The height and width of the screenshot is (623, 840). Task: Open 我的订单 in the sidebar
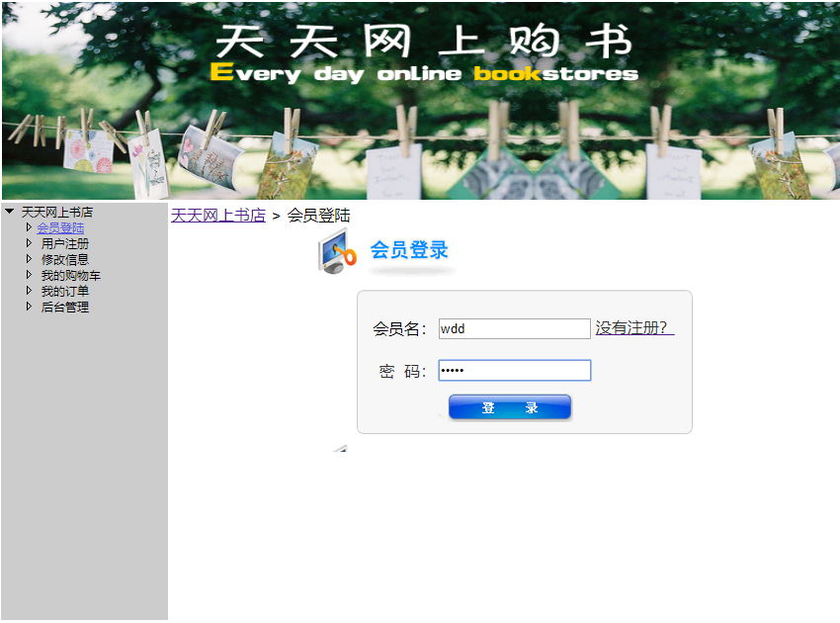pos(65,291)
